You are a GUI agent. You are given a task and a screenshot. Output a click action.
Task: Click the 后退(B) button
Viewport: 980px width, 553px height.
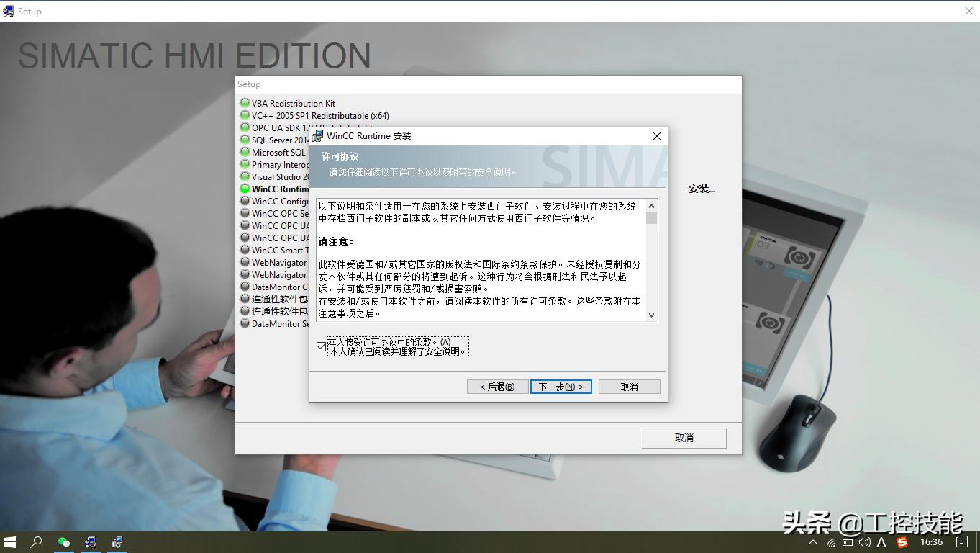coord(496,386)
